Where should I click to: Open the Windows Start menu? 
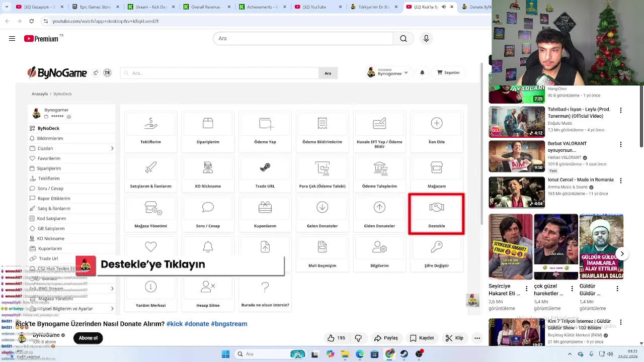[x=225, y=354]
